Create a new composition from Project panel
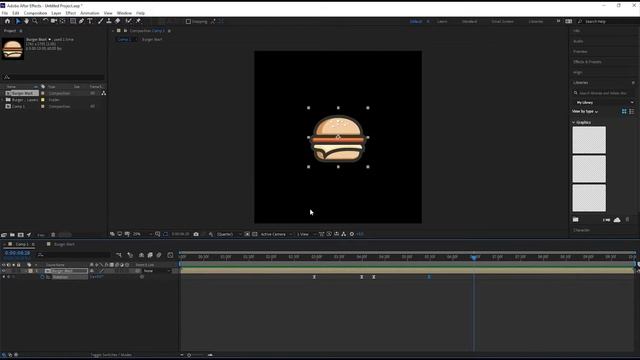640x360 pixels. (20, 235)
